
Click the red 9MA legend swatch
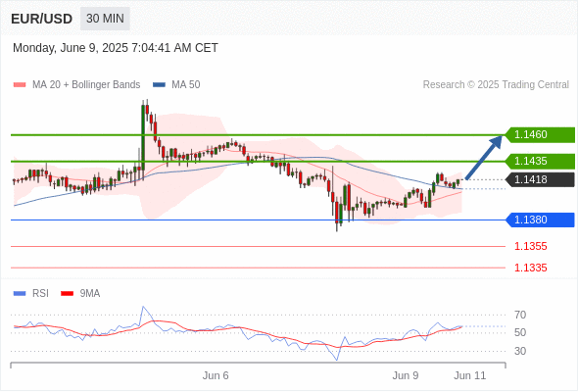pos(67,294)
